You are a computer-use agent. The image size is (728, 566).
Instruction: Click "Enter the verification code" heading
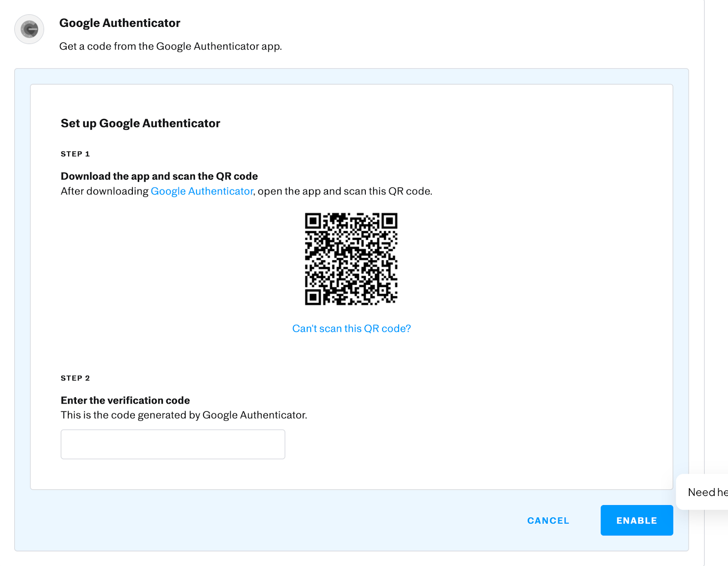pos(125,400)
